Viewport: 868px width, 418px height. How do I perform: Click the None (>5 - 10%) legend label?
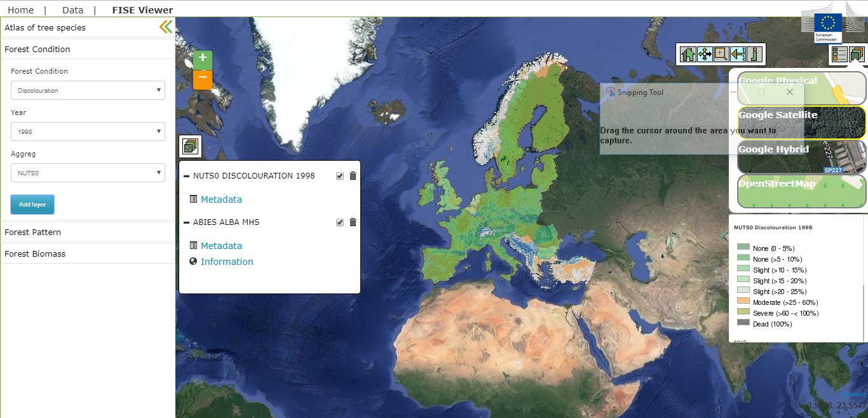click(778, 259)
